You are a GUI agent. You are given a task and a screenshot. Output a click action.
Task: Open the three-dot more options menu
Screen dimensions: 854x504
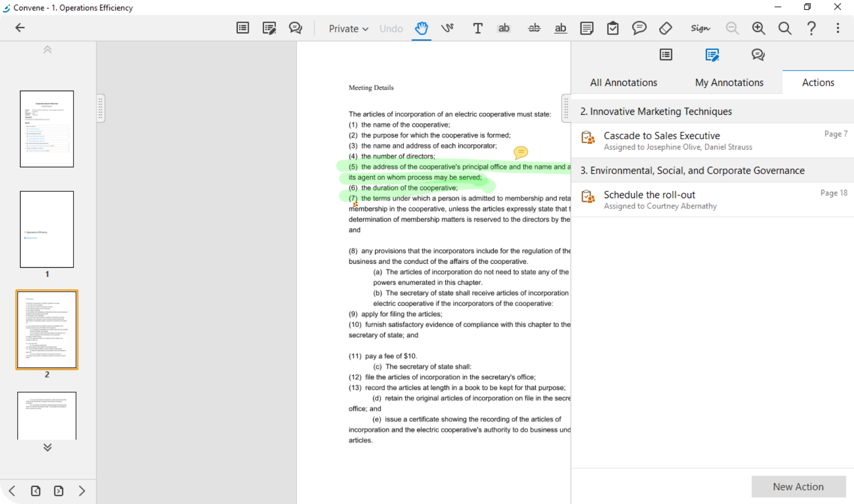837,28
